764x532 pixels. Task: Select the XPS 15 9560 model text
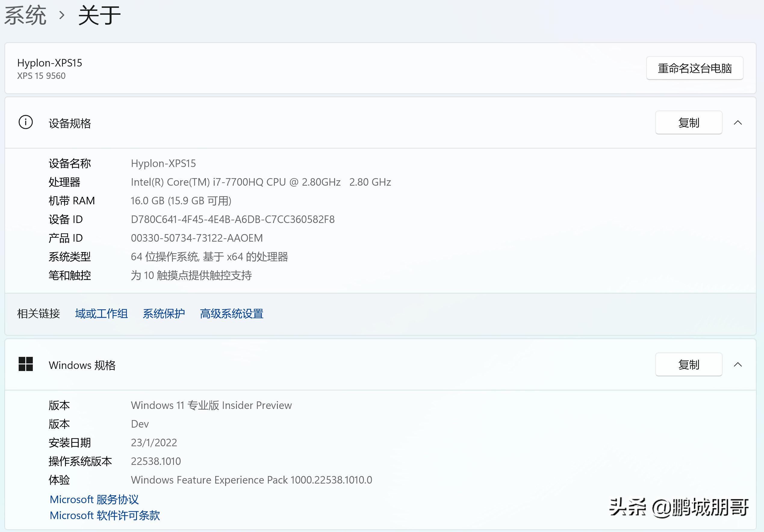click(x=41, y=76)
